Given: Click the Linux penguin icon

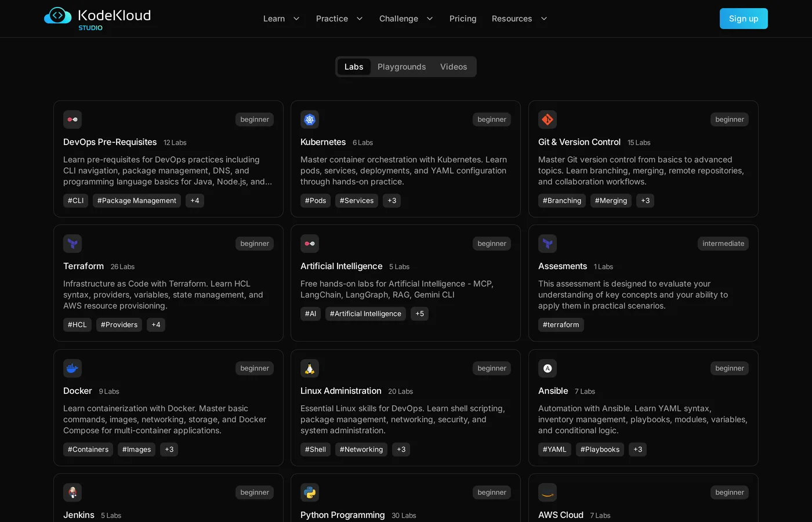Looking at the screenshot, I should [x=310, y=368].
